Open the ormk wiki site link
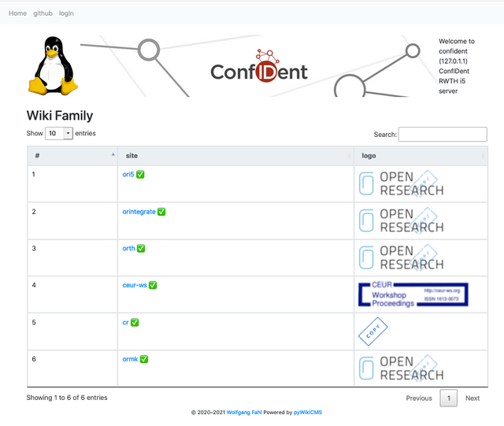Screen dimensions: 504x426 coord(130,359)
